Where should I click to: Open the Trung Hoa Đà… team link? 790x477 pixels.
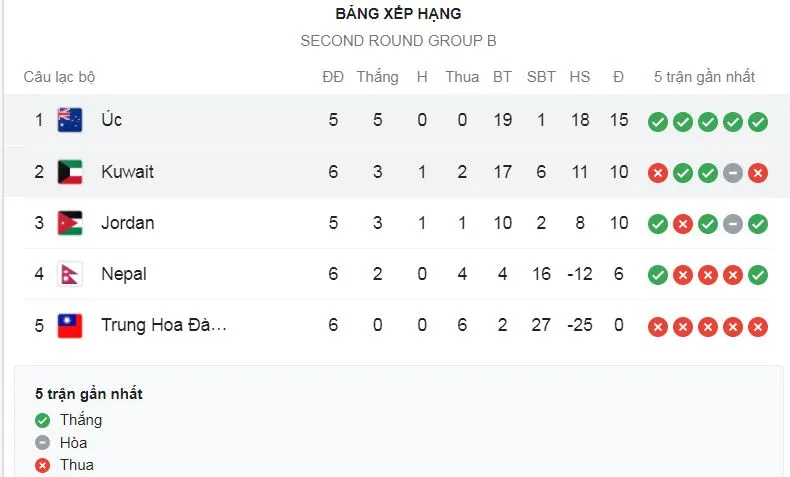(163, 326)
